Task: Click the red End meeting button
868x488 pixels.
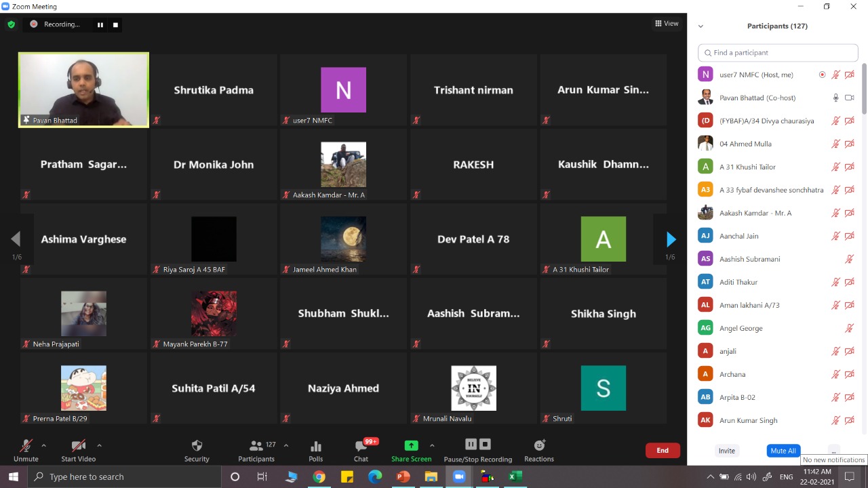Action: coord(663,451)
